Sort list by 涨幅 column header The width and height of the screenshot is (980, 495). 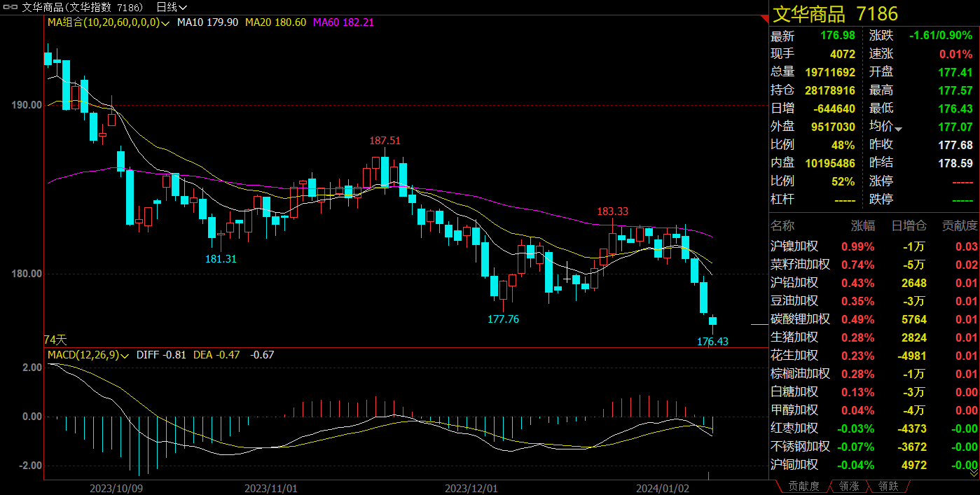pos(863,225)
